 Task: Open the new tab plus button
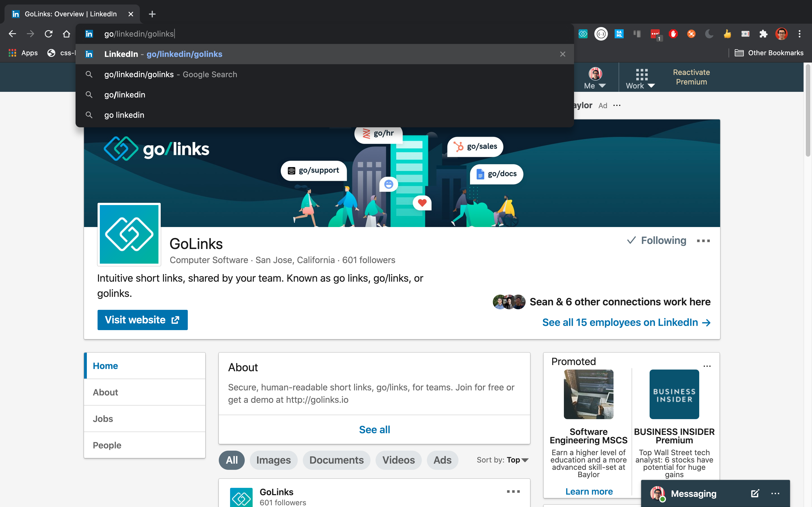click(x=152, y=14)
